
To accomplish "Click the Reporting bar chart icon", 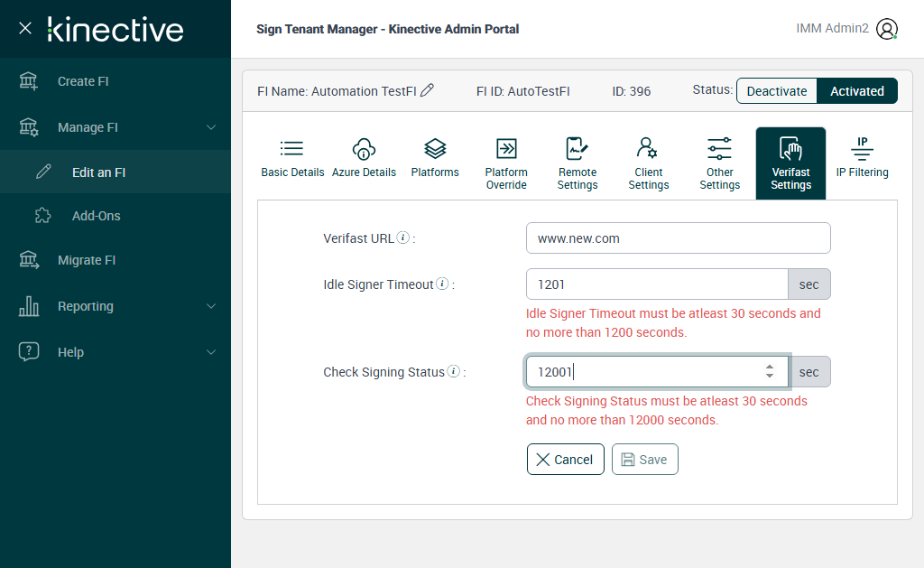I will pos(29,306).
